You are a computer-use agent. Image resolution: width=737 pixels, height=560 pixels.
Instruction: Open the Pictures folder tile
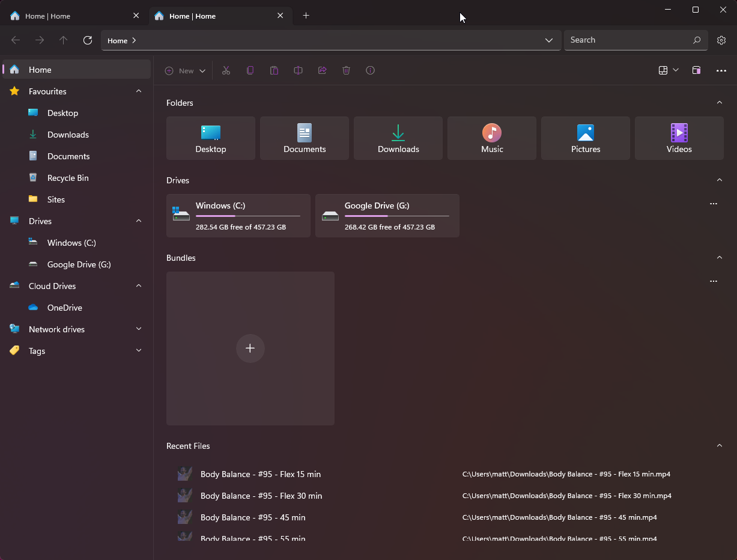pyautogui.click(x=586, y=138)
